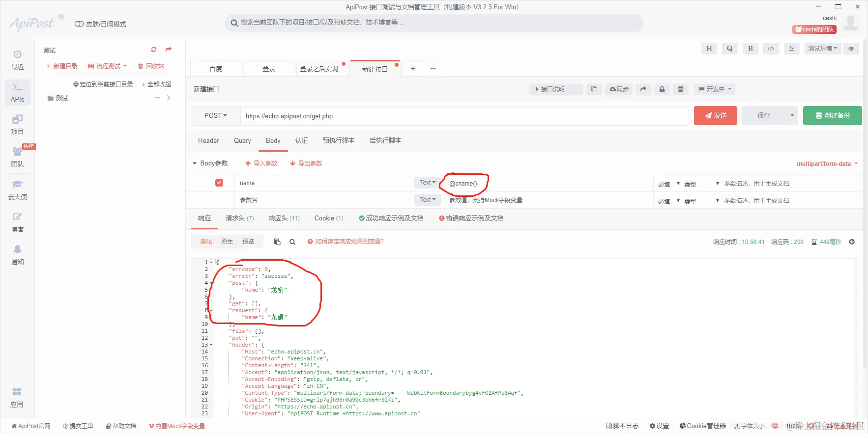The height and width of the screenshot is (434, 868).
Task: Copy the response content to clipboard
Action: [277, 242]
